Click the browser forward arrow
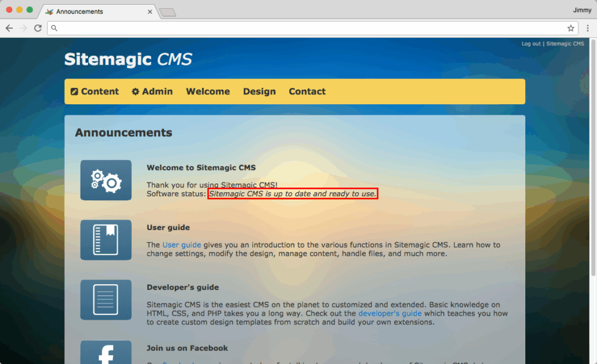Viewport: 597px width, 364px height. point(23,28)
